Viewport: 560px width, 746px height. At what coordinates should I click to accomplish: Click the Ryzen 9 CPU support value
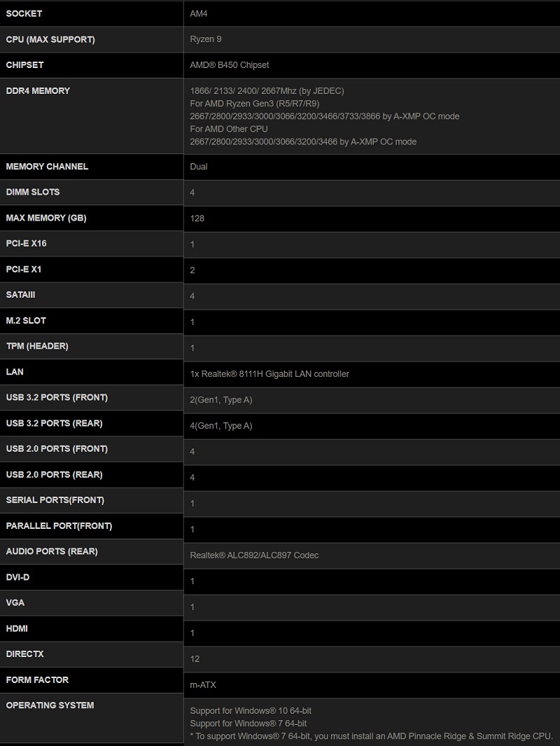tap(206, 39)
